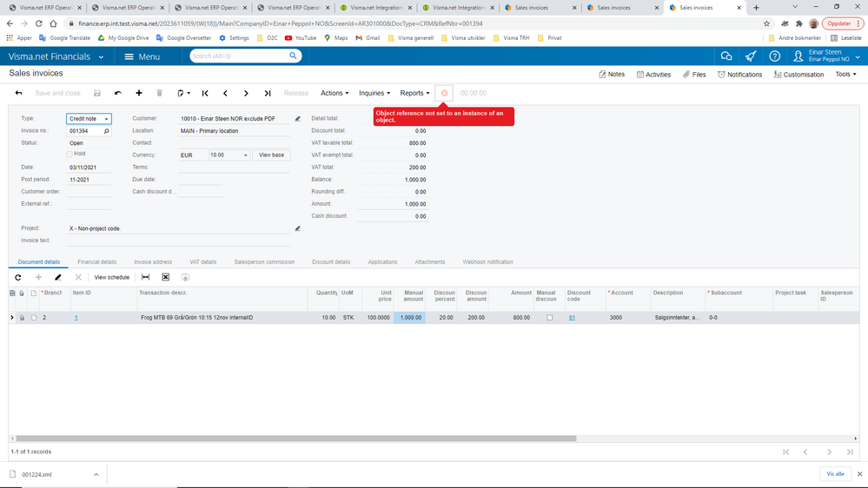Viewport: 868px width, 488px height.
Task: Check the row selection box for line 2
Action: (34, 318)
